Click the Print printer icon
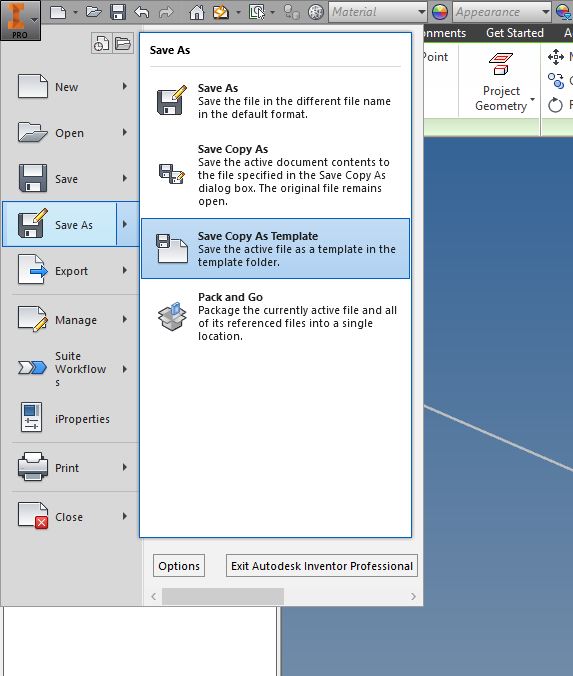Screen dimensions: 573x676 pyautogui.click(x=33, y=466)
